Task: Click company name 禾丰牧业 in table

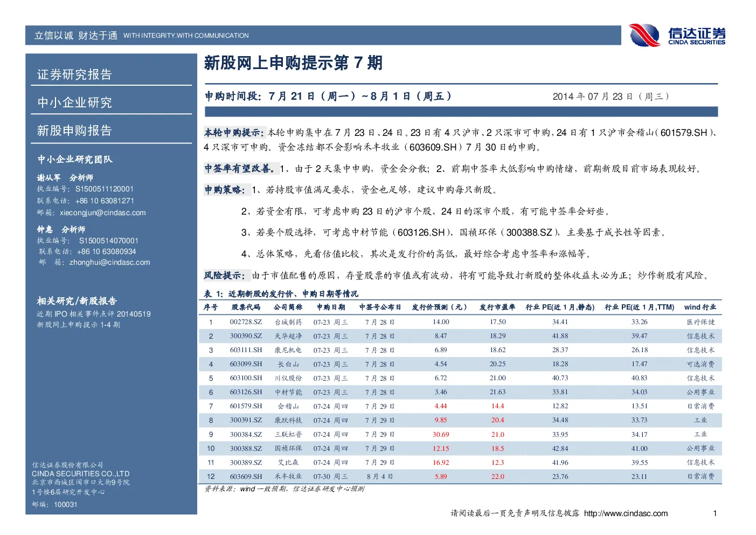Action: point(288,476)
